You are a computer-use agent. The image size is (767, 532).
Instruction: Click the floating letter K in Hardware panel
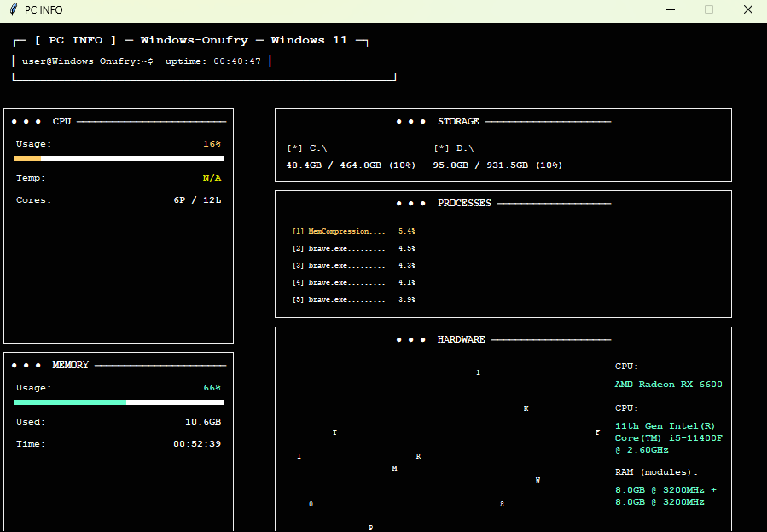tap(526, 408)
